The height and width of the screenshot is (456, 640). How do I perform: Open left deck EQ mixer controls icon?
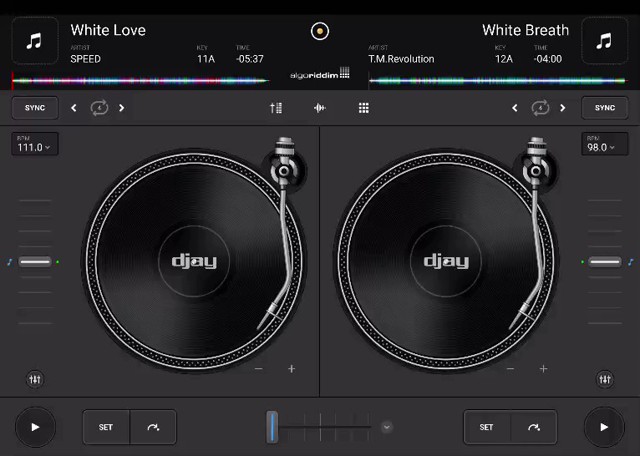[x=35, y=379]
